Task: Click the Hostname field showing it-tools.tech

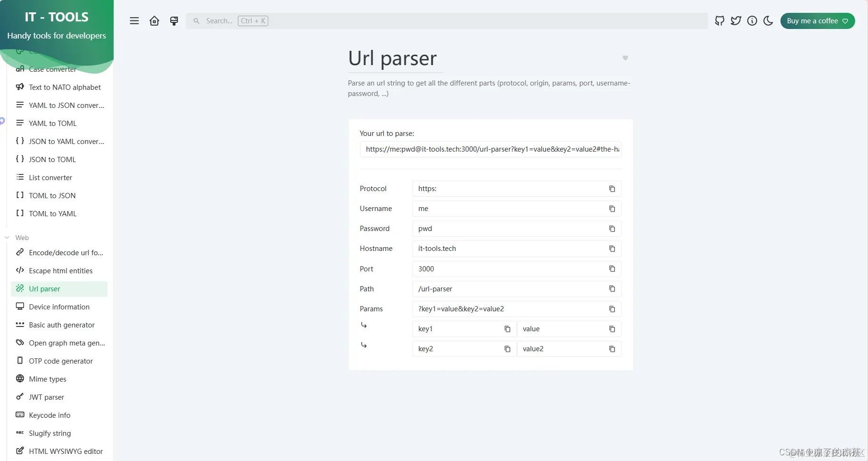Action: tap(517, 249)
